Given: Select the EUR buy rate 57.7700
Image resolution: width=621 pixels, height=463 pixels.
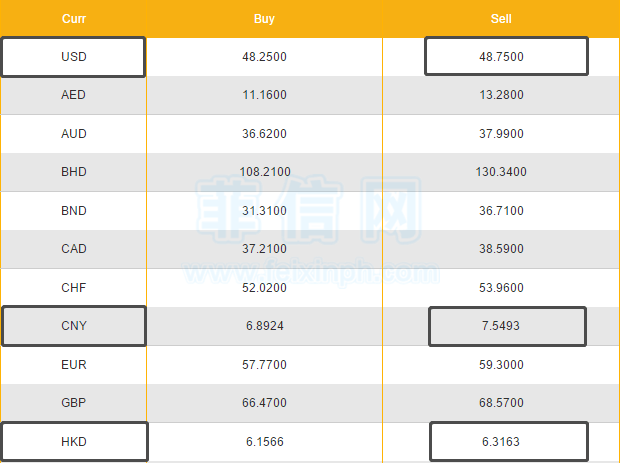Looking at the screenshot, I should pos(264,365).
